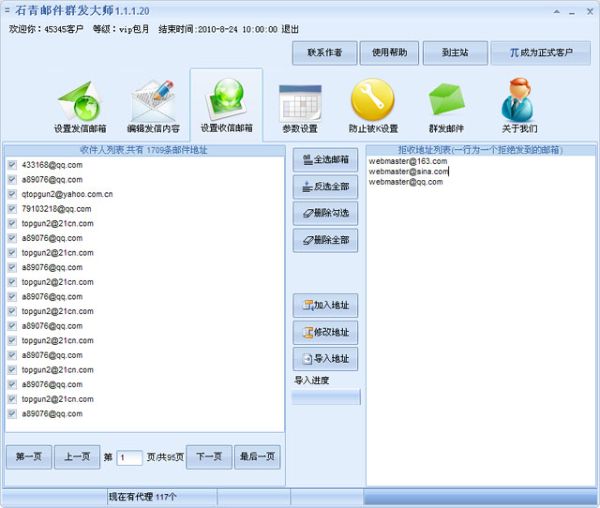Viewport: 600px width, 508px height.
Task: Click the 联系作者 button
Action: click(324, 53)
